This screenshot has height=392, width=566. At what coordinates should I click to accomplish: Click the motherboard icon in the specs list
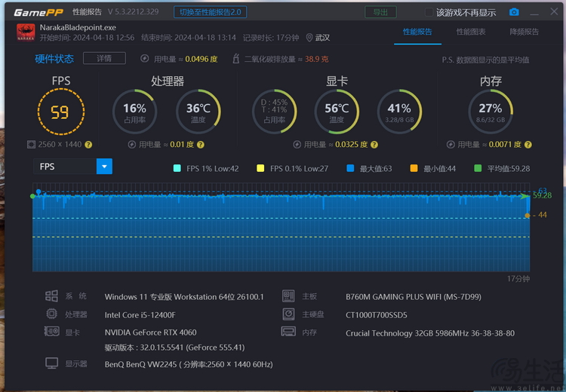(x=288, y=296)
